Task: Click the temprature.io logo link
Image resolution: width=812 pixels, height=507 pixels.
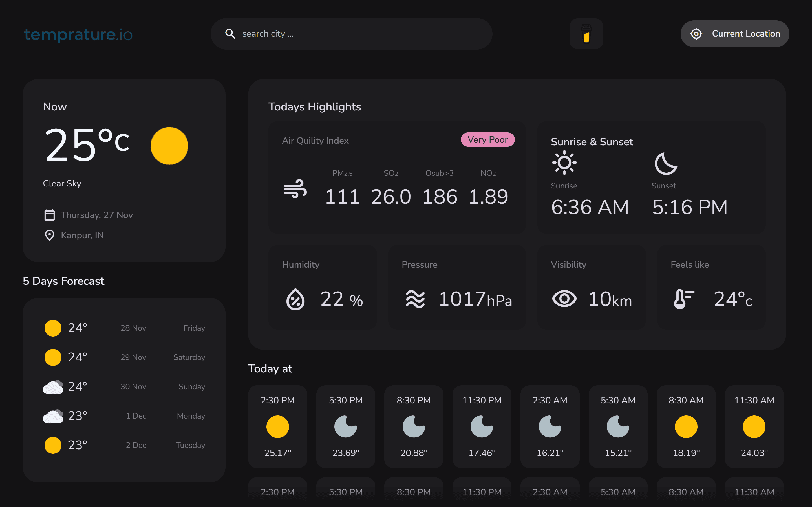Action: (x=78, y=34)
